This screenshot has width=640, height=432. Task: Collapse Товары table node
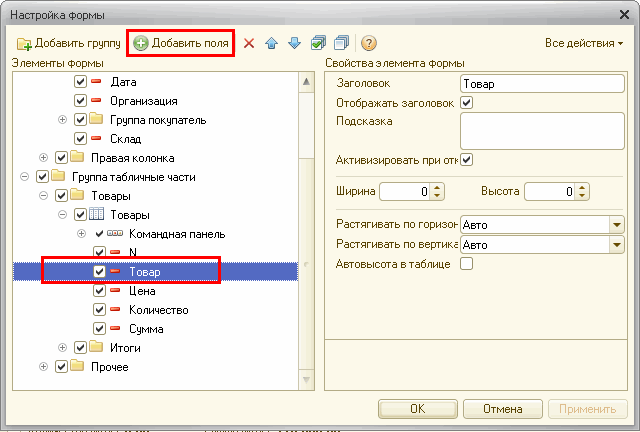pos(62,215)
